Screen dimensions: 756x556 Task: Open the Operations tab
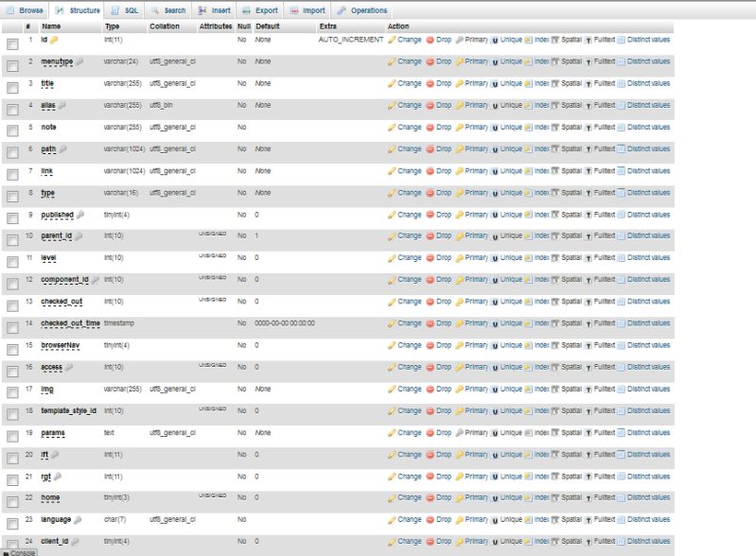362,10
